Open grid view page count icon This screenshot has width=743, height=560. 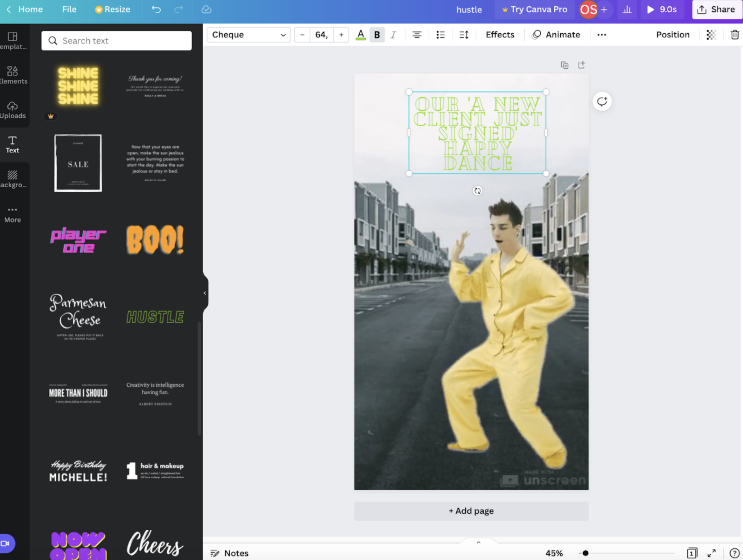(x=692, y=553)
